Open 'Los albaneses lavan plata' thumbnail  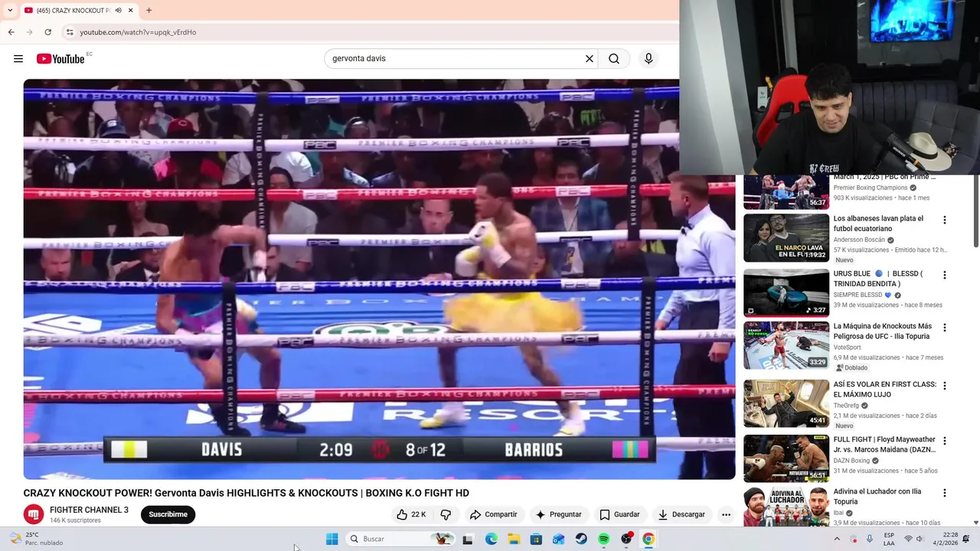point(786,238)
